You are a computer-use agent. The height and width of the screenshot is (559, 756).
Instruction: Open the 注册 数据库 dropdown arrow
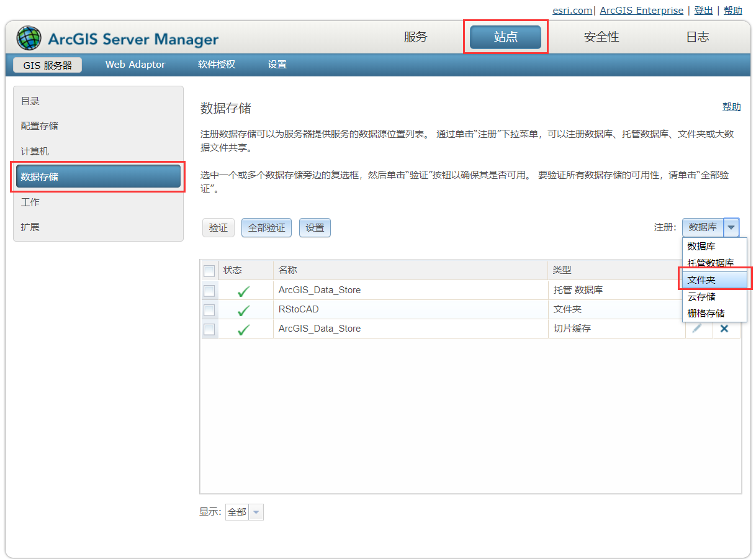point(731,227)
